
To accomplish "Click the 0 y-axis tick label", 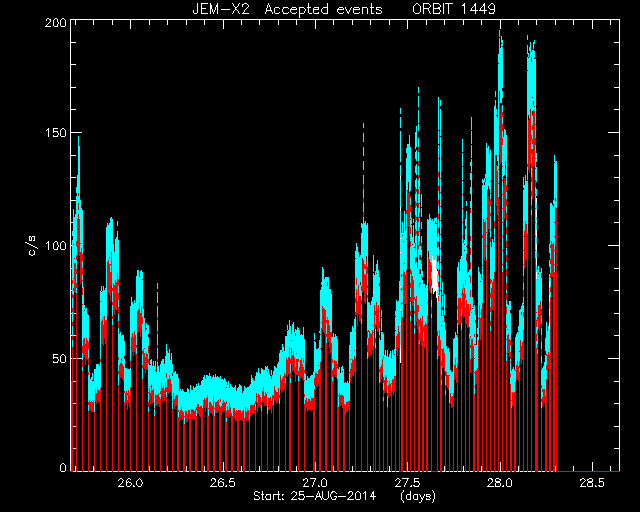I will click(x=63, y=467).
